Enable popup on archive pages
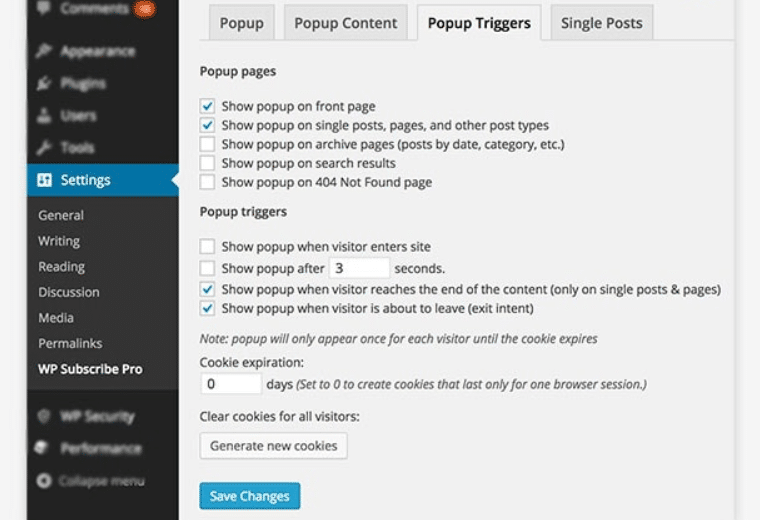 click(207, 144)
